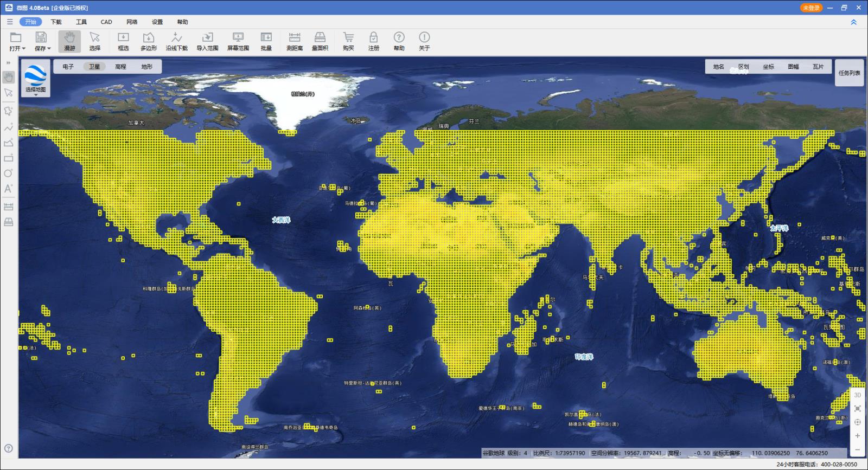
Task: Select the 屏幕范围 screen range tool
Action: [x=238, y=41]
